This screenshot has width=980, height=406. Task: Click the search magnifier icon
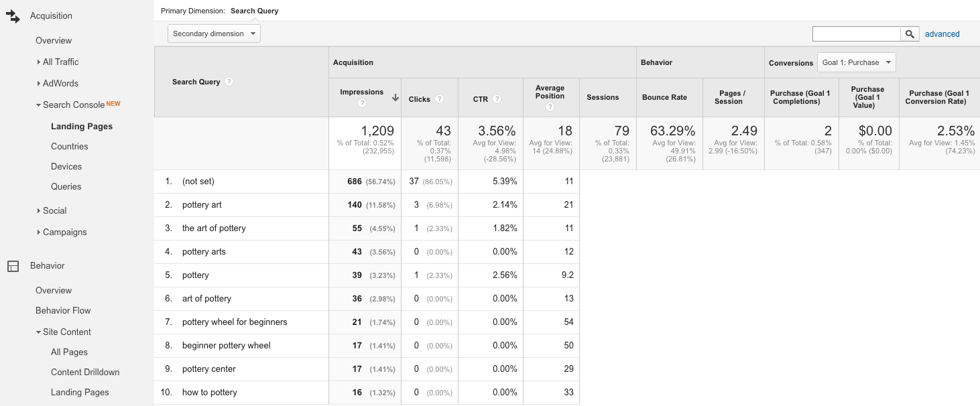pyautogui.click(x=910, y=33)
